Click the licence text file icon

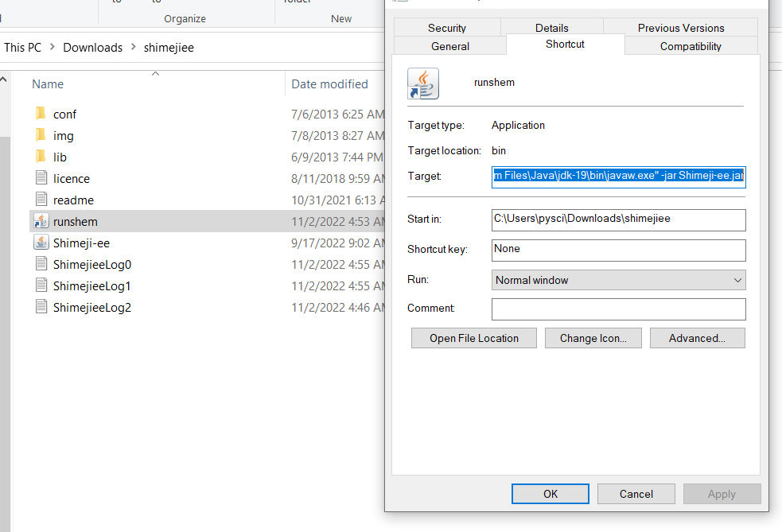coord(41,178)
